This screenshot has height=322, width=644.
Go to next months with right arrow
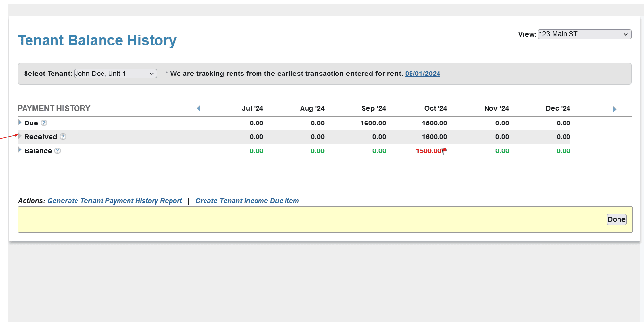coord(614,109)
